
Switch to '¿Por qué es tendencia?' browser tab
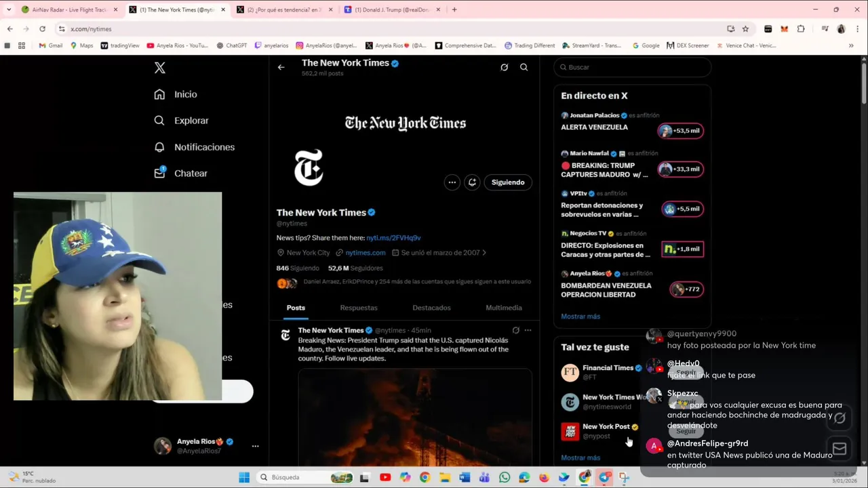(284, 9)
